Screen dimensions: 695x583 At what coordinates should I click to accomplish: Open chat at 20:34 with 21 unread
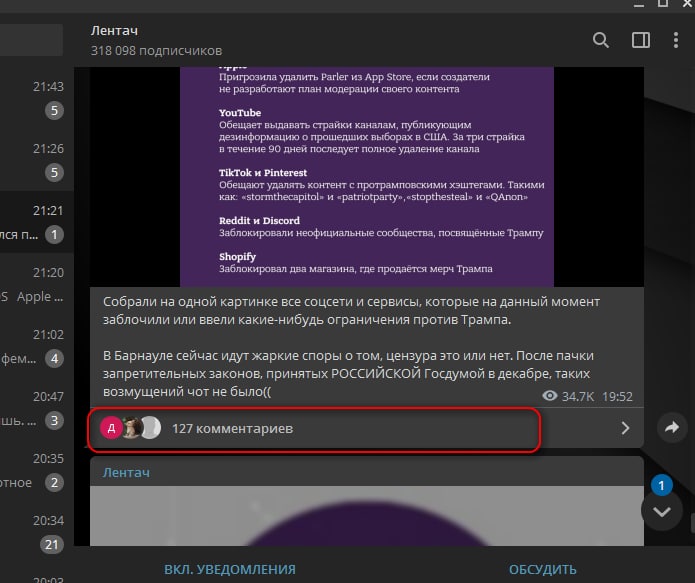pos(37,532)
